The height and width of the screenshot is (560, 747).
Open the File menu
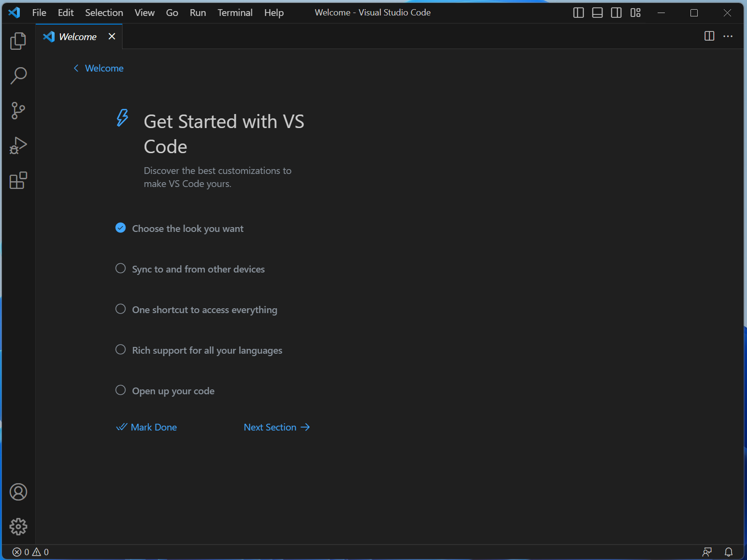(39, 13)
